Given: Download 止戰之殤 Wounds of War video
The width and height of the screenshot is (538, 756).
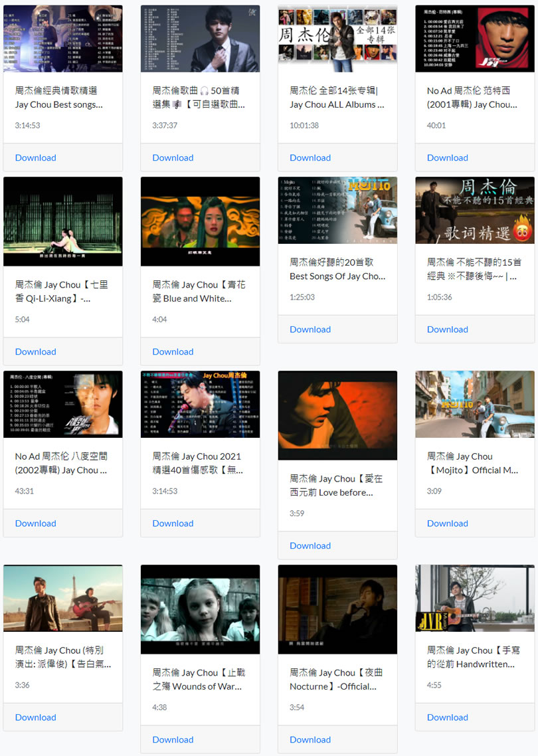Looking at the screenshot, I should 173,739.
